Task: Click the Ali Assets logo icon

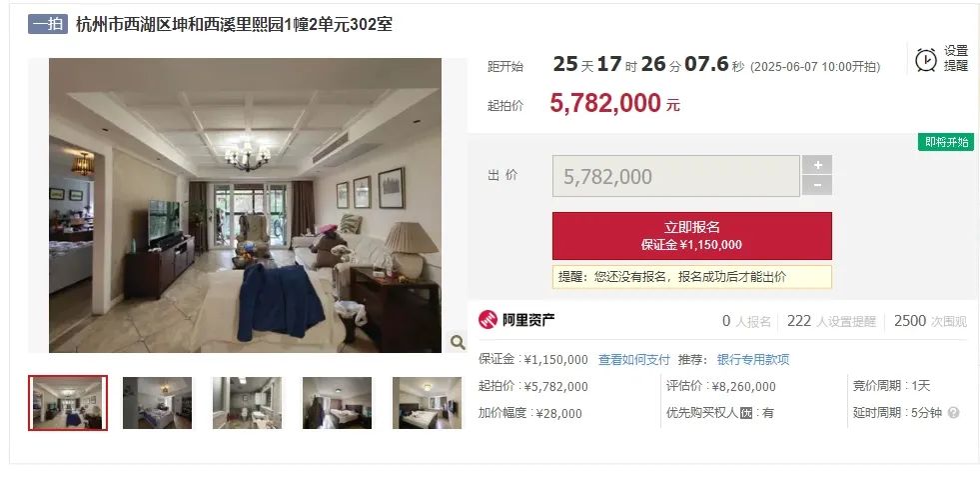Action: 488,320
